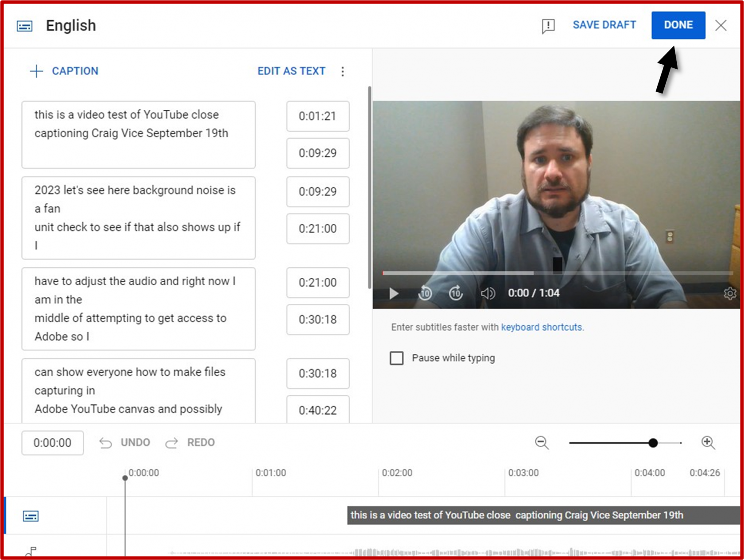Image resolution: width=744 pixels, height=560 pixels.
Task: Edit caption starting 'this is a video test'
Action: pyautogui.click(x=139, y=135)
